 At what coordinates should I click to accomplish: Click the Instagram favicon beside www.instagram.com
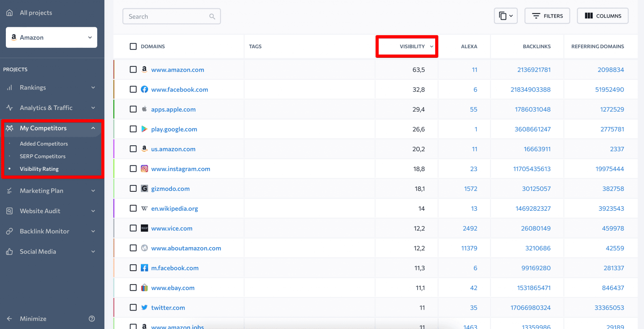coord(144,169)
